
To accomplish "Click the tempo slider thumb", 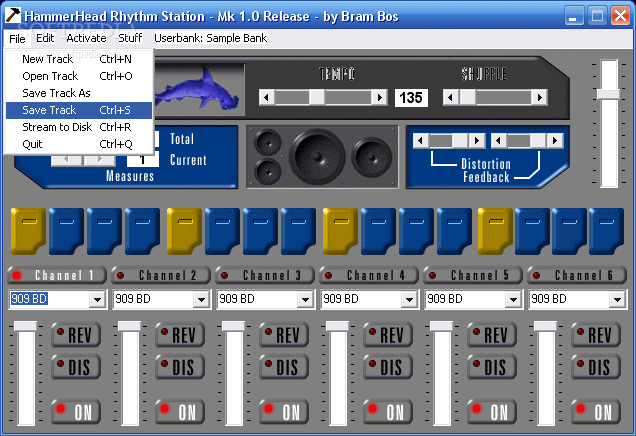I will pos(317,98).
